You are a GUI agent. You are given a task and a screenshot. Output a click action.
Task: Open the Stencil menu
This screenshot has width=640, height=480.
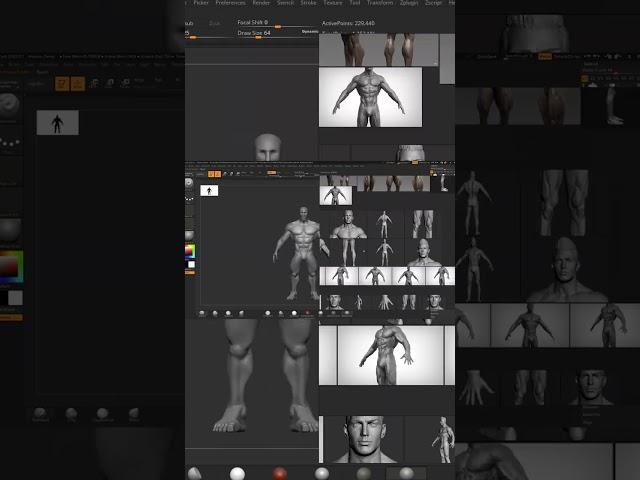285,2
